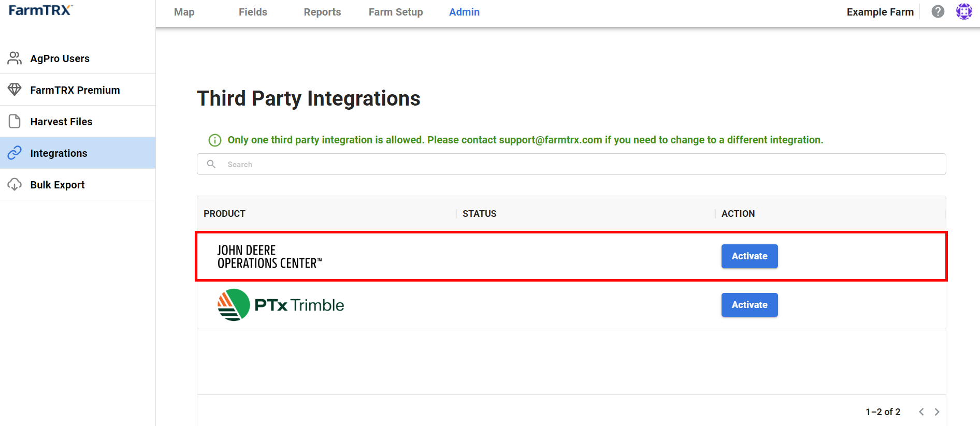This screenshot has height=426, width=980.
Task: Sort by STATUS column header
Action: 479,214
